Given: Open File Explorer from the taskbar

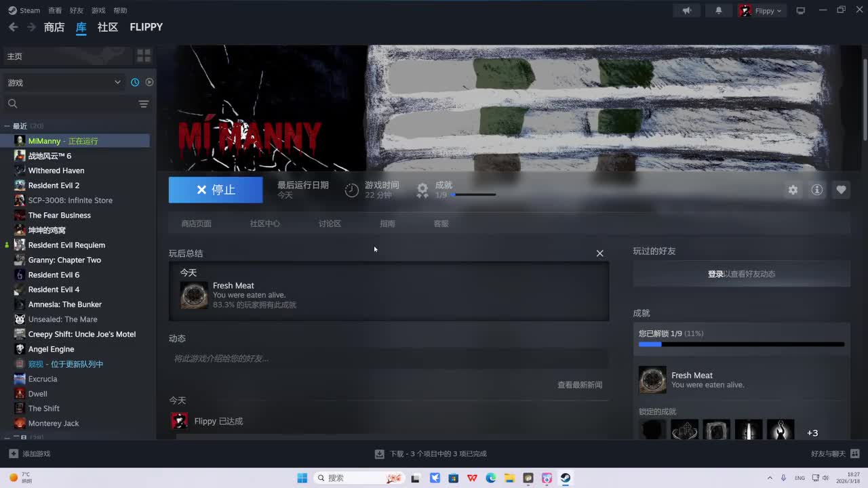Looking at the screenshot, I should click(x=509, y=478).
